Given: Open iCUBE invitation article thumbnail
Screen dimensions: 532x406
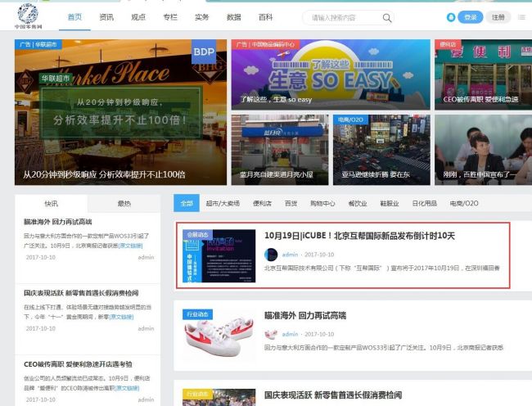Looking at the screenshot, I should [x=219, y=255].
